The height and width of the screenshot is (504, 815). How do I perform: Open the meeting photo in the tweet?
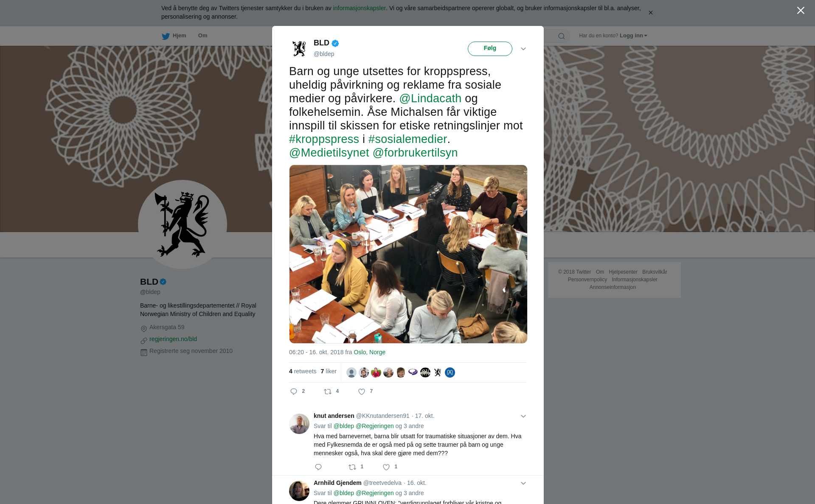(x=408, y=254)
